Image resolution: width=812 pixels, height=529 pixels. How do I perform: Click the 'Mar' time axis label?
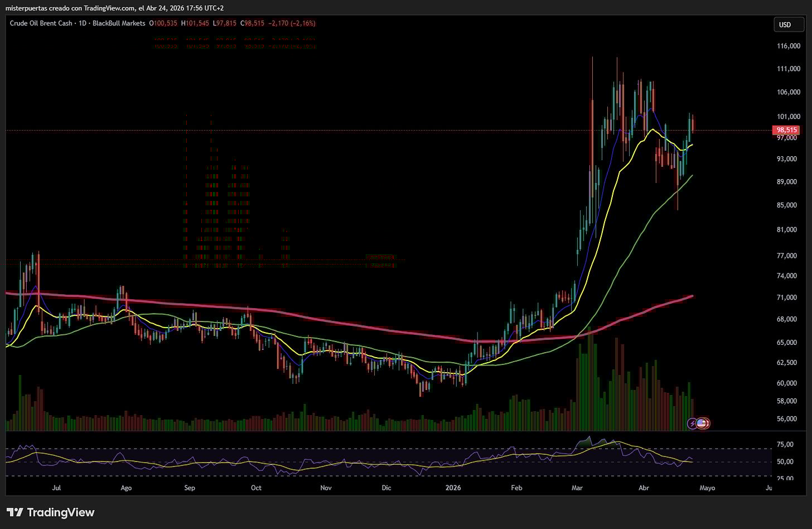[x=577, y=488]
